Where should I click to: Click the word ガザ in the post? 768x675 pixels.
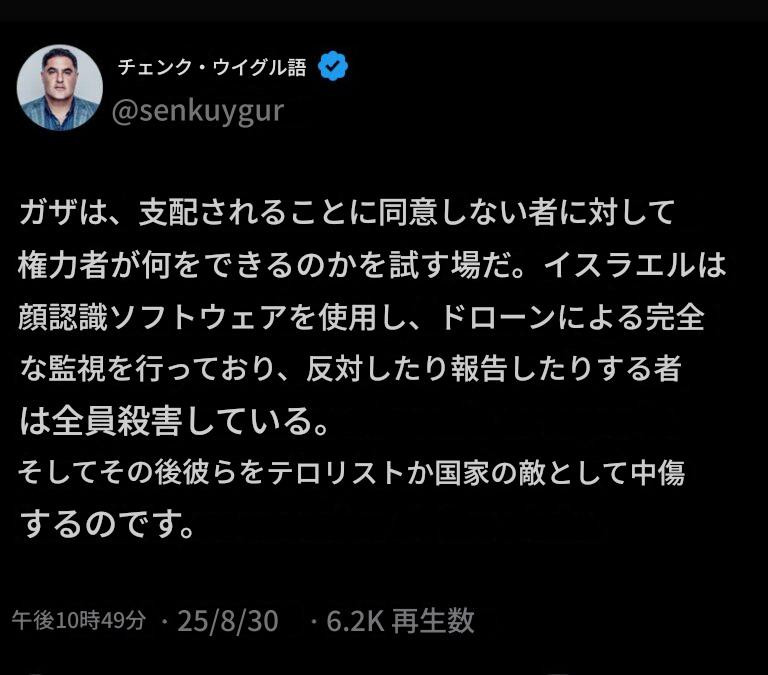click(48, 212)
